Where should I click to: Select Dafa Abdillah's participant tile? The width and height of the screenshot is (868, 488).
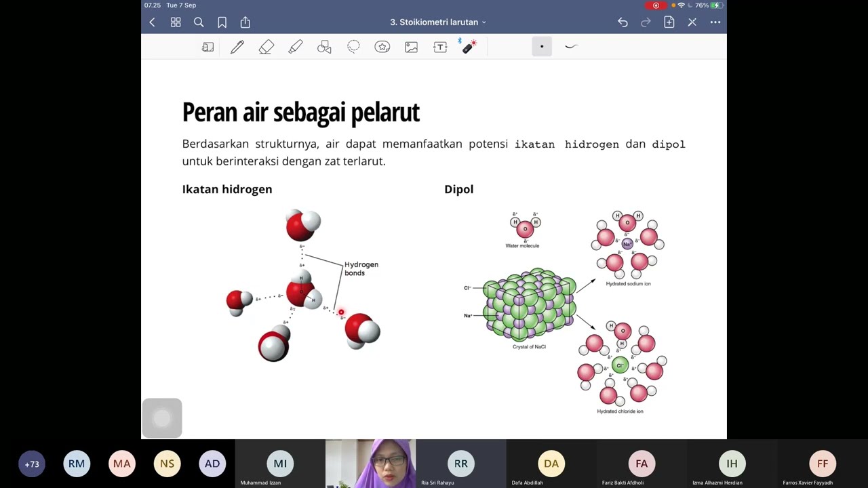(551, 464)
